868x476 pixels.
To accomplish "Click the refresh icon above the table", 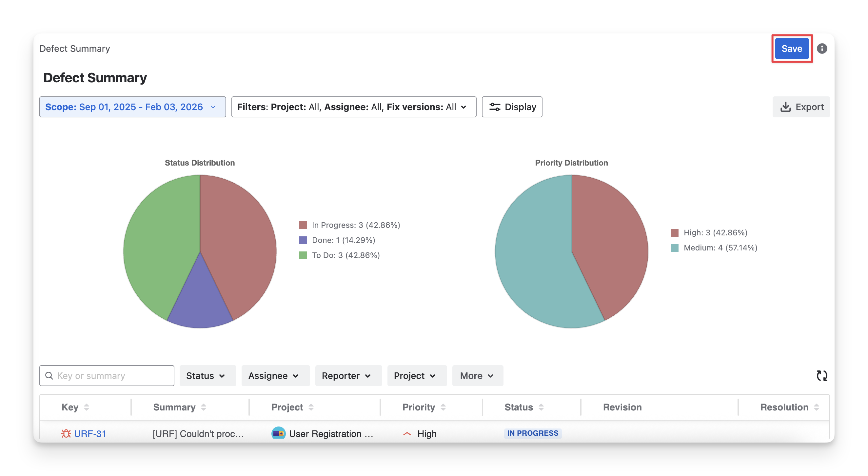I will tap(821, 376).
